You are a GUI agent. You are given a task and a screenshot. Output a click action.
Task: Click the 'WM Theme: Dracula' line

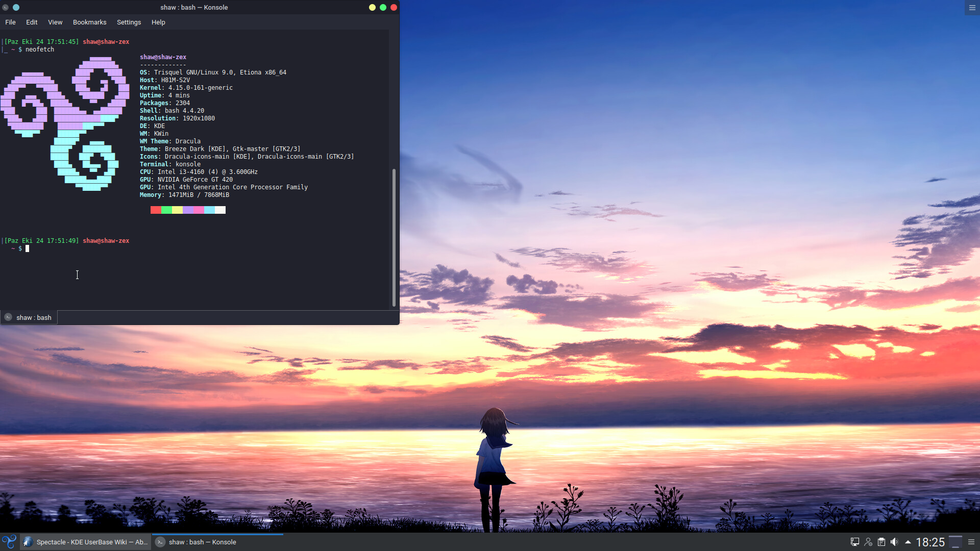click(170, 141)
